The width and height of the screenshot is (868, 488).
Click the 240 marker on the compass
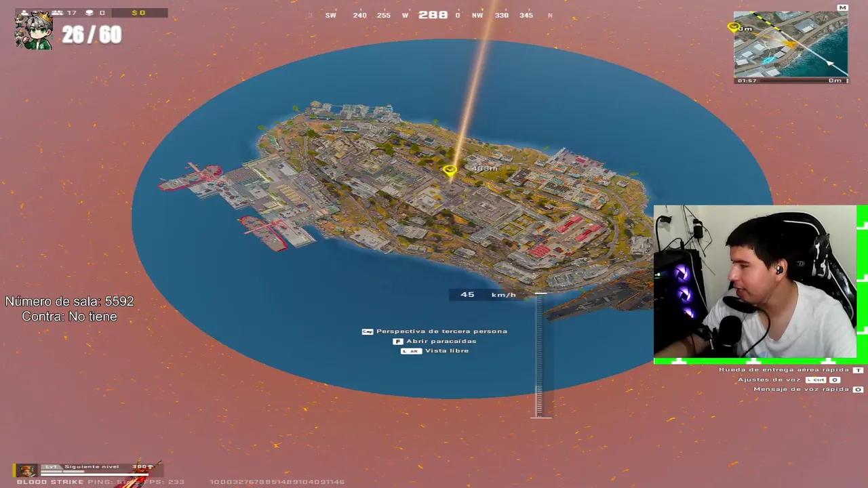coord(359,15)
